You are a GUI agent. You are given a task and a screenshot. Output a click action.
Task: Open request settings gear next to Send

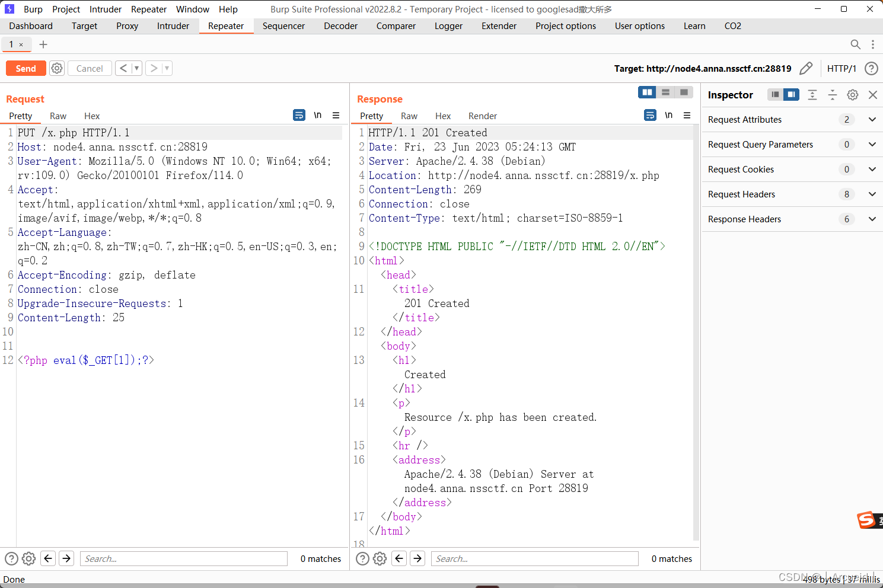57,68
